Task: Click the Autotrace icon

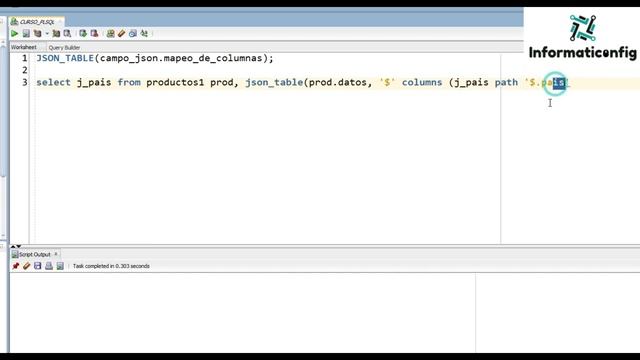Action: pos(56,33)
